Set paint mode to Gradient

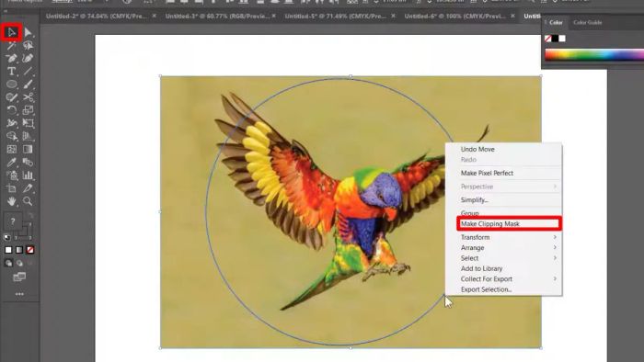pos(19,250)
